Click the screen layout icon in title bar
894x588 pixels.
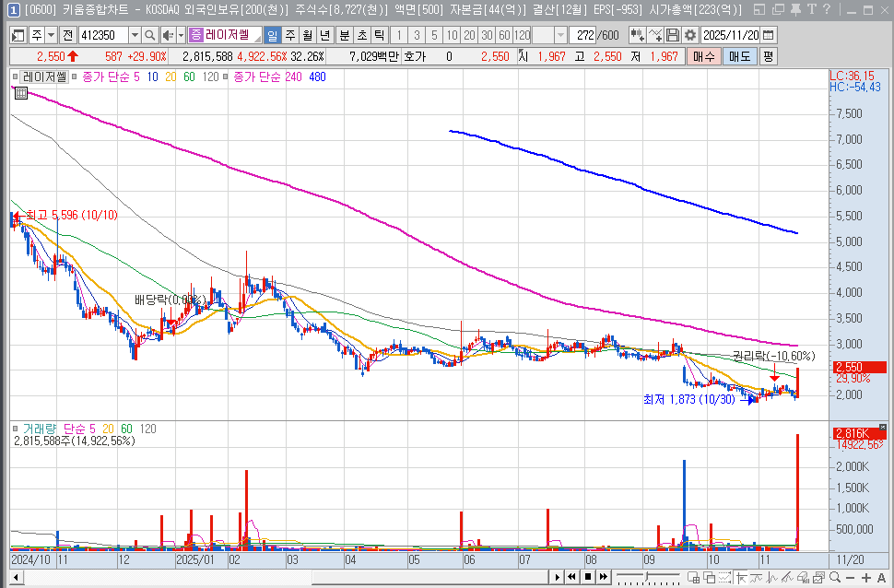coord(759,9)
